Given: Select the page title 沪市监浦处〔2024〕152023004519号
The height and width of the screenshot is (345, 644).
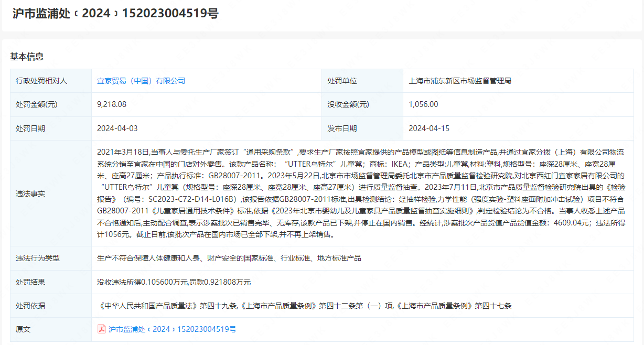Looking at the screenshot, I should pos(115,13).
